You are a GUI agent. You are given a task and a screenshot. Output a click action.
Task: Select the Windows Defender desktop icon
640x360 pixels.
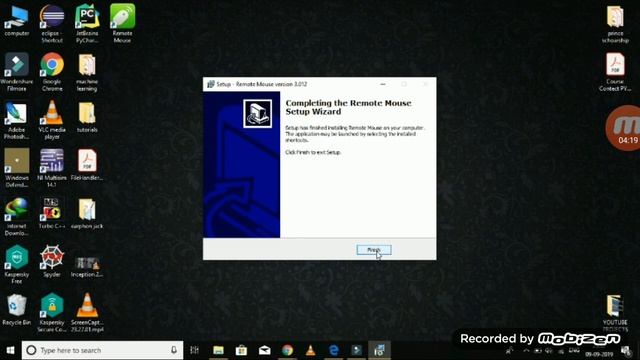point(17,168)
